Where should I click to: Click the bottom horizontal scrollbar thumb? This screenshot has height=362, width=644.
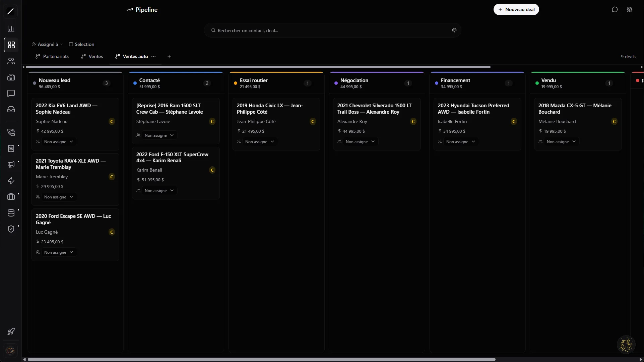pyautogui.click(x=261, y=359)
